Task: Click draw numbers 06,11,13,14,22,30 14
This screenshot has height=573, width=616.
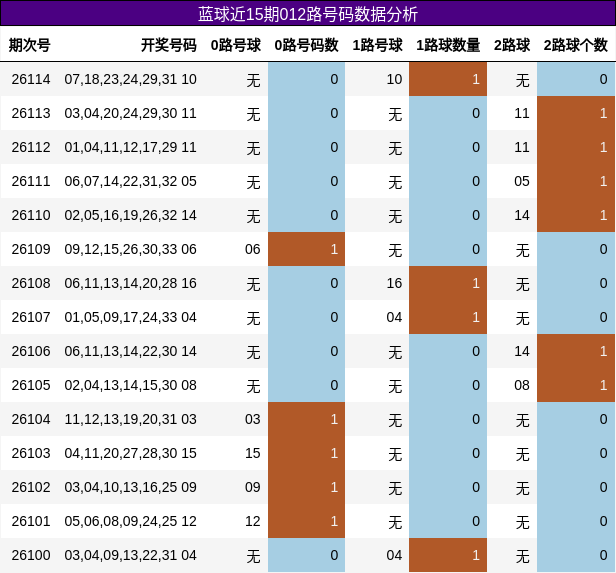Action: [130, 351]
